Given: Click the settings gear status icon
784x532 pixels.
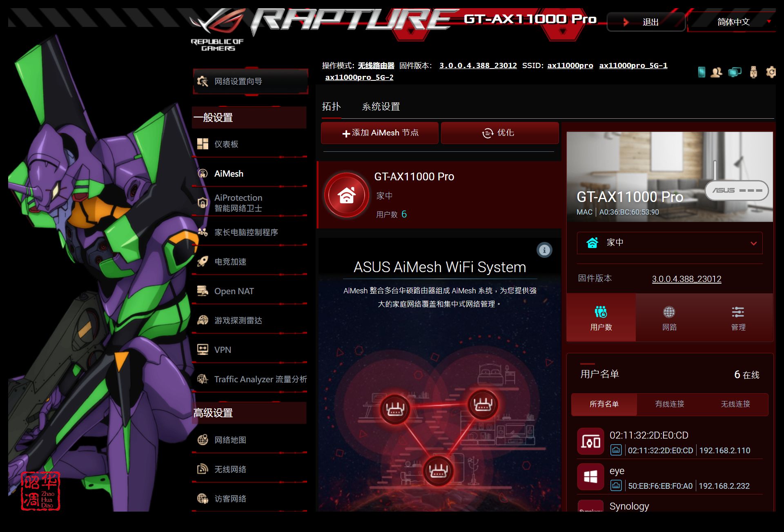Looking at the screenshot, I should click(x=771, y=72).
